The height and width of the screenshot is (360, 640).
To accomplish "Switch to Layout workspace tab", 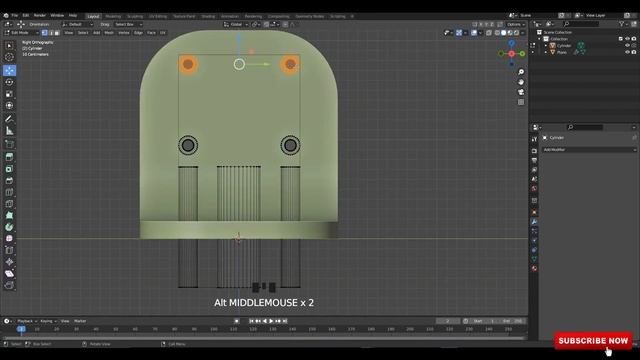I will 93,16.
